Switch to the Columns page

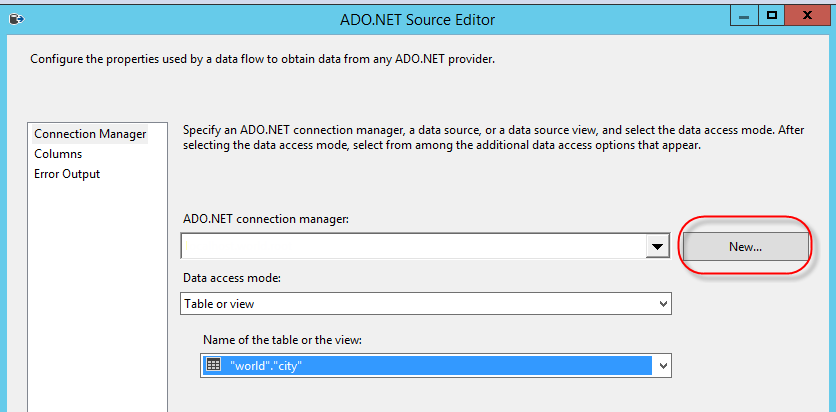pyautogui.click(x=58, y=154)
